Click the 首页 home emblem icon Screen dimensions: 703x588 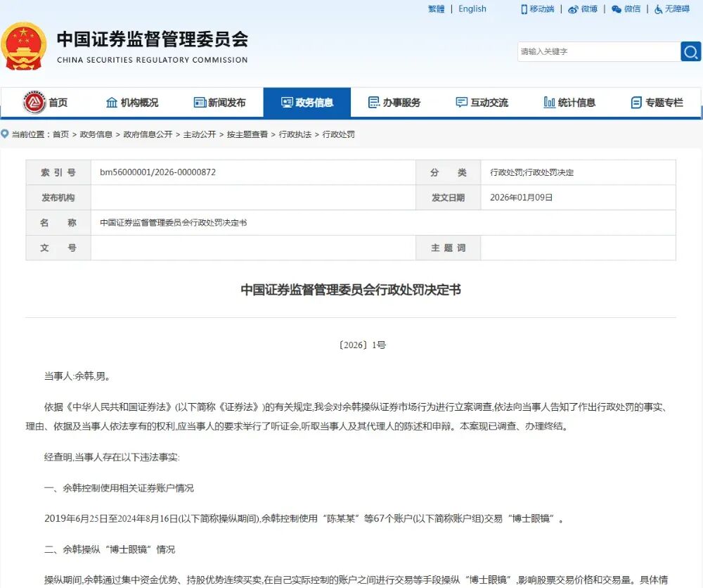pos(34,103)
